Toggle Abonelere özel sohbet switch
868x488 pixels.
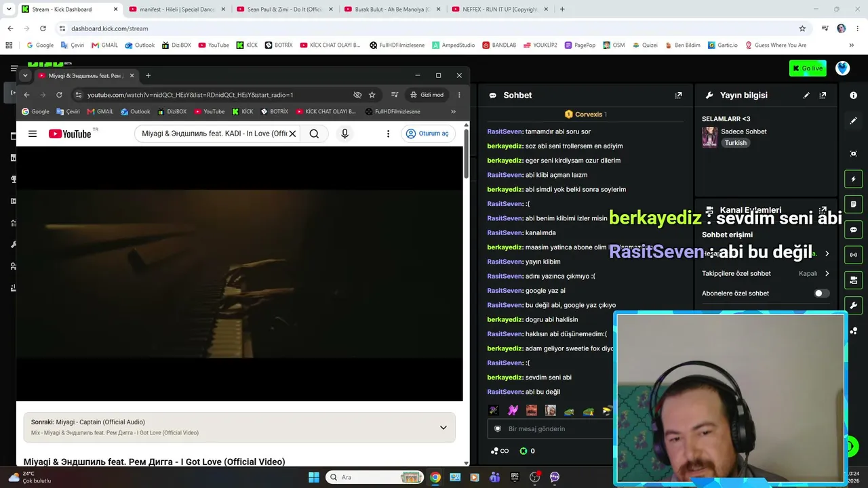coord(821,293)
